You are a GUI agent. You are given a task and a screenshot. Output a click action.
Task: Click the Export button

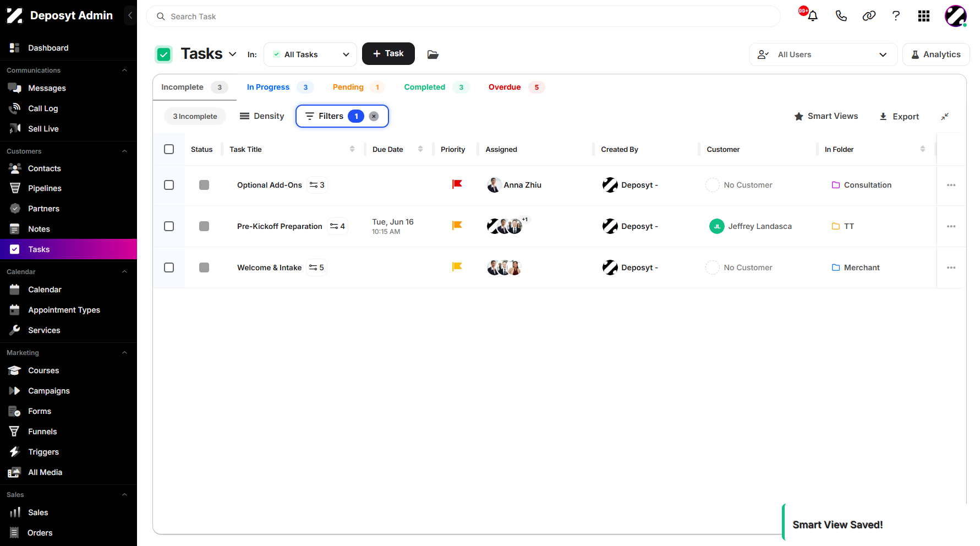coord(899,117)
